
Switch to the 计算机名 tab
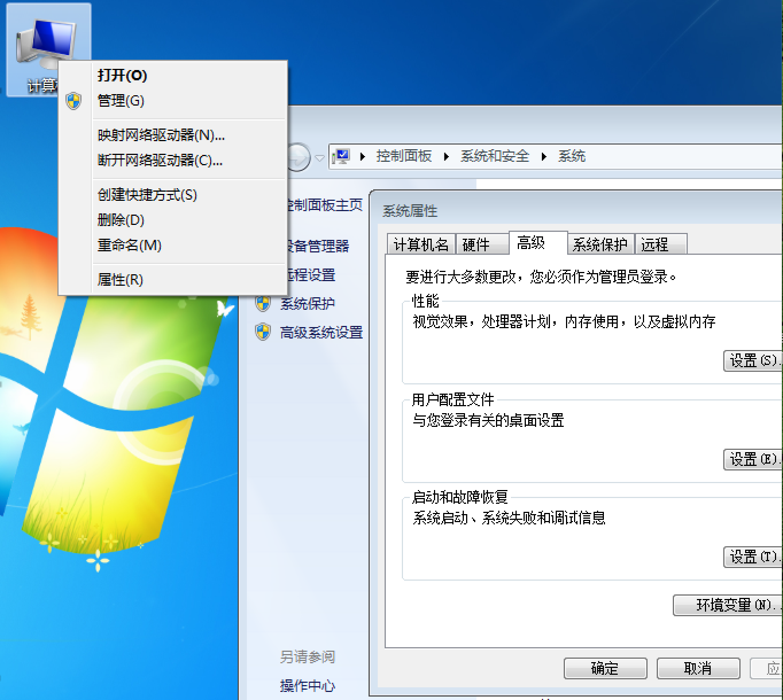[x=421, y=244]
